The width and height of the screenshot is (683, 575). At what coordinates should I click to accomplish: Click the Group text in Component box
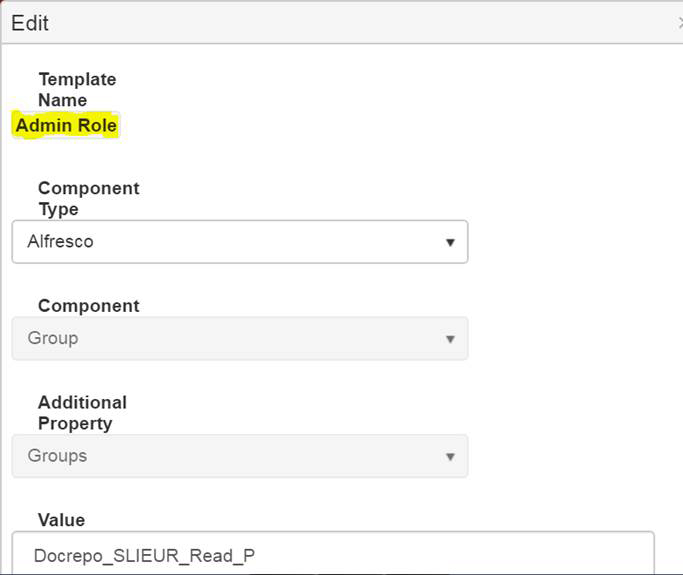pos(52,339)
